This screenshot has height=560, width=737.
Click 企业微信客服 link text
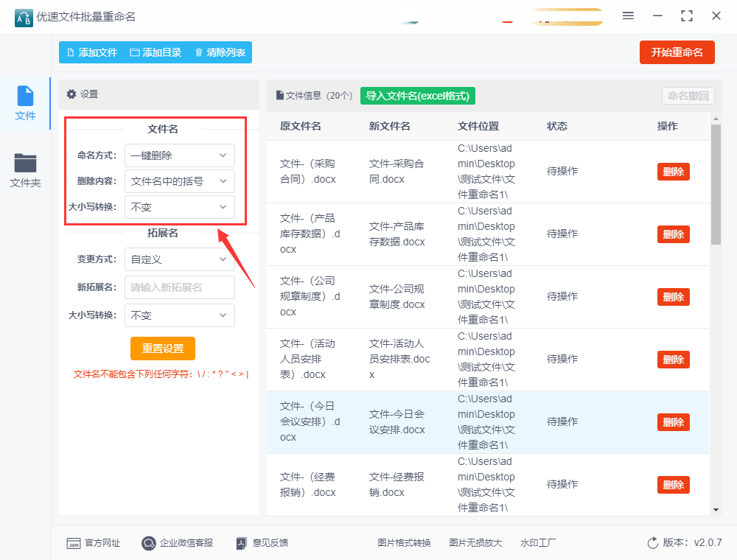coord(186,543)
